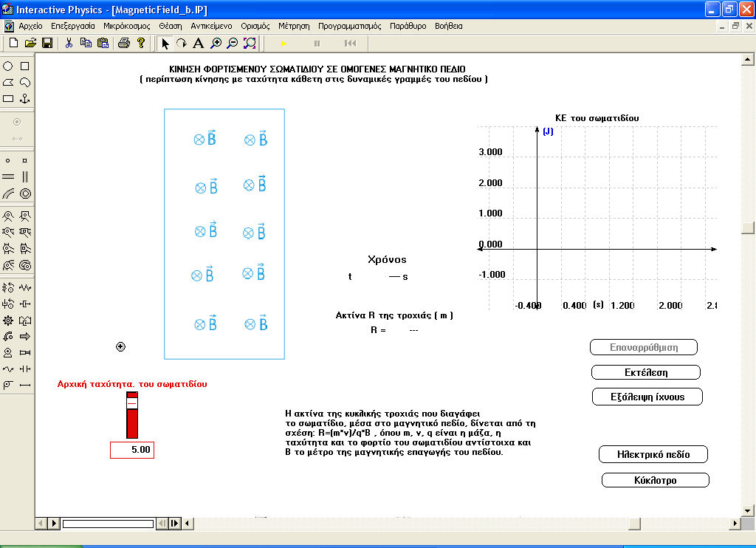The image size is (756, 548).
Task: Select the Pulley tool
Action: (x=8, y=385)
